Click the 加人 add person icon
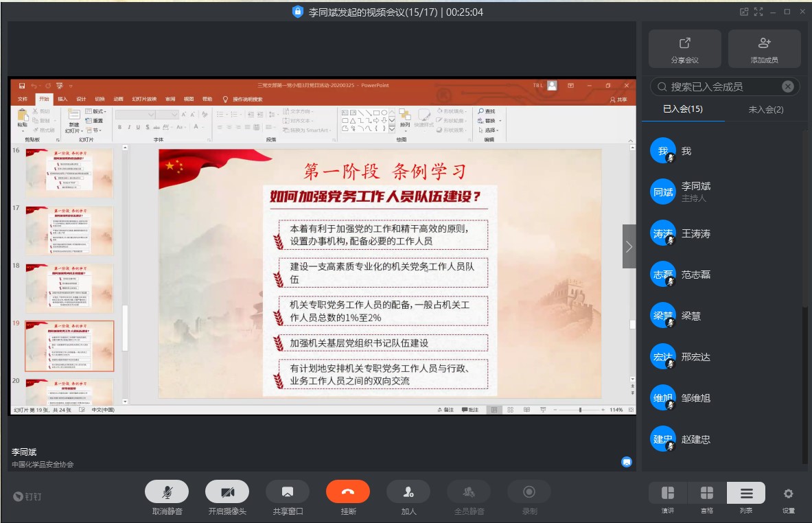 [x=408, y=491]
